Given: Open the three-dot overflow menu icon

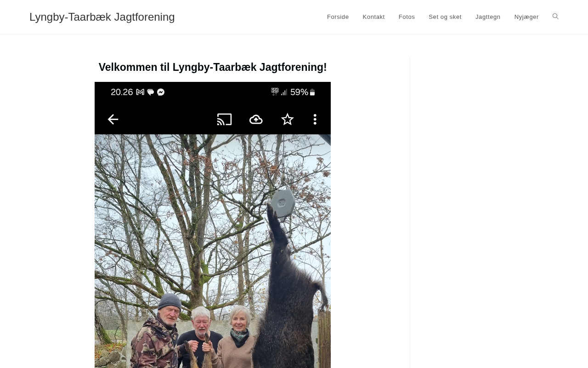Looking at the screenshot, I should [x=315, y=120].
